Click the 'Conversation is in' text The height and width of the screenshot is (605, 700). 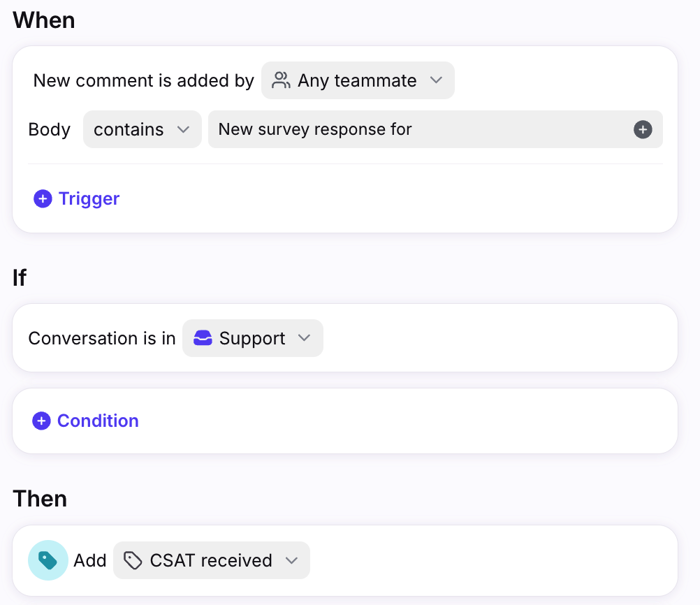tap(102, 338)
